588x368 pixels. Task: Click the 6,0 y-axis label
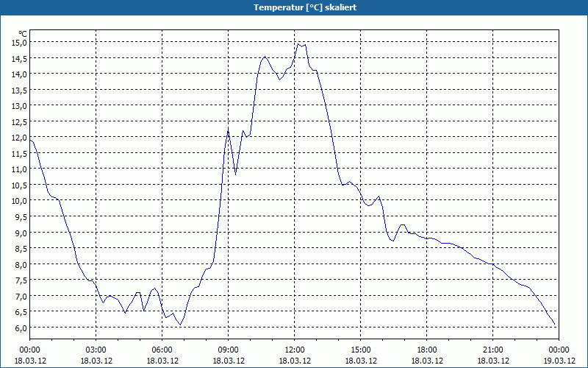pos(21,328)
